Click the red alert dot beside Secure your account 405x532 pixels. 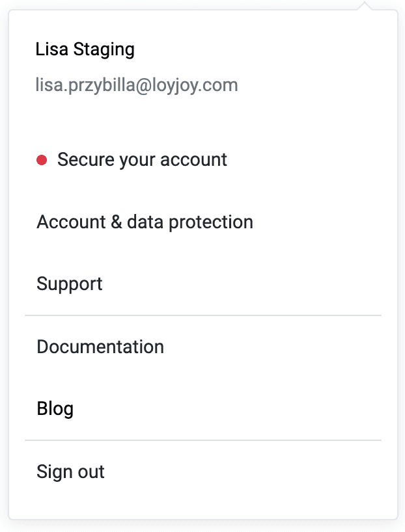(x=42, y=160)
